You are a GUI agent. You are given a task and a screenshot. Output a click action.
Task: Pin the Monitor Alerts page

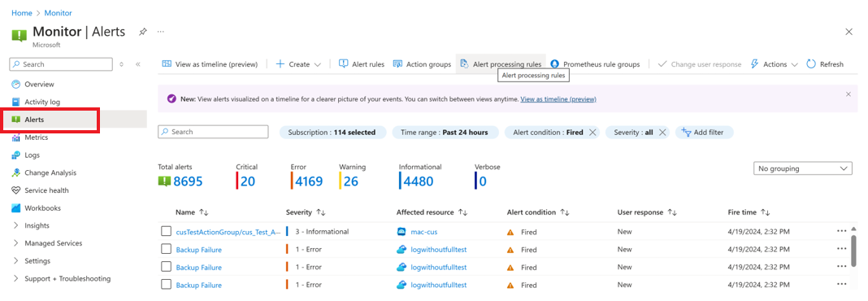(142, 33)
